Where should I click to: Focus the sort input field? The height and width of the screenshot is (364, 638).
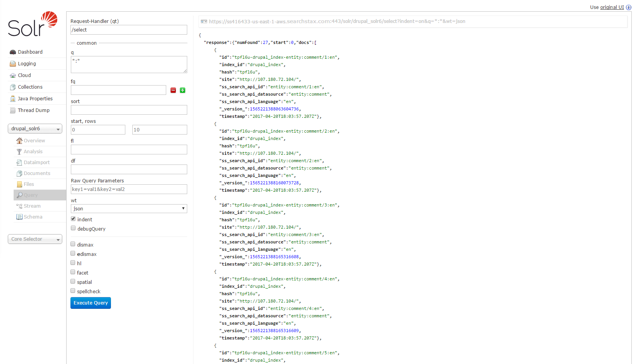pyautogui.click(x=129, y=110)
